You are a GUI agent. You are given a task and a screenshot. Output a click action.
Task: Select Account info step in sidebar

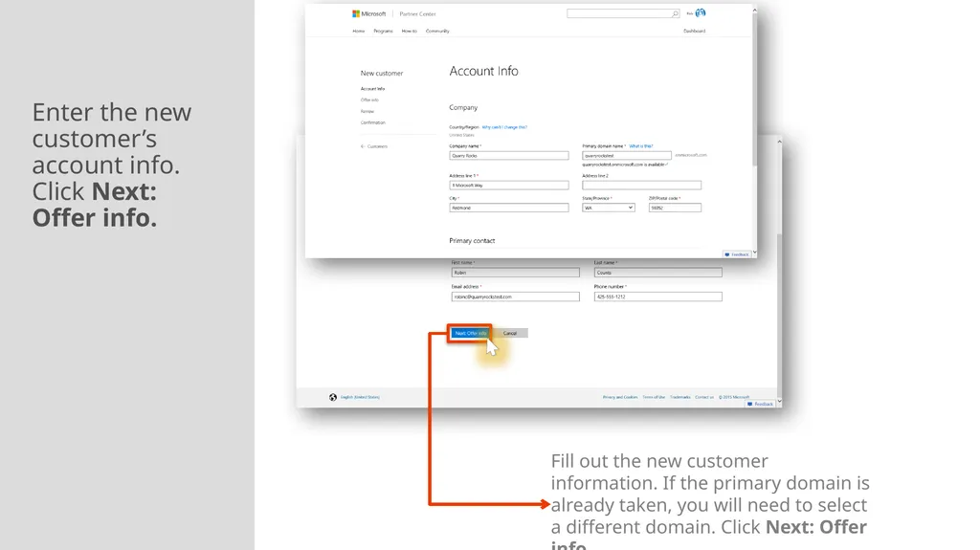373,89
